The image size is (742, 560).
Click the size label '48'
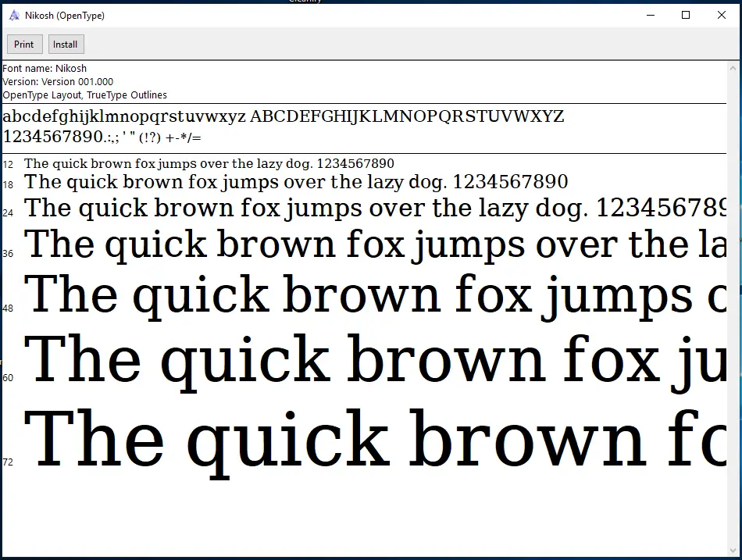pos(8,309)
